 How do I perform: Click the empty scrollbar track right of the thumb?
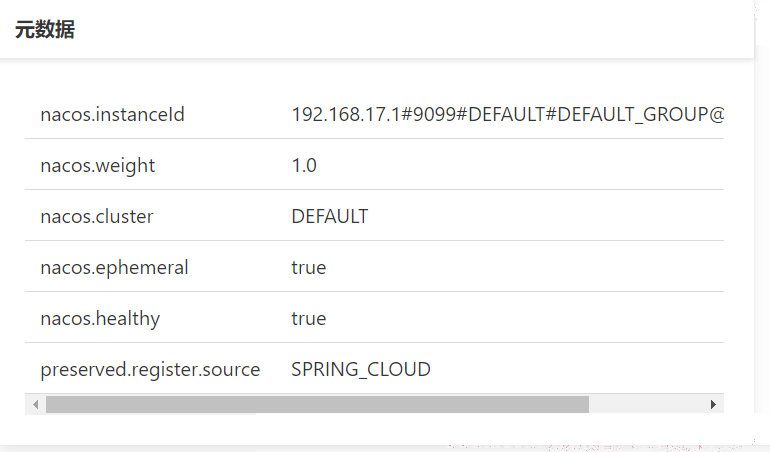[x=646, y=404]
